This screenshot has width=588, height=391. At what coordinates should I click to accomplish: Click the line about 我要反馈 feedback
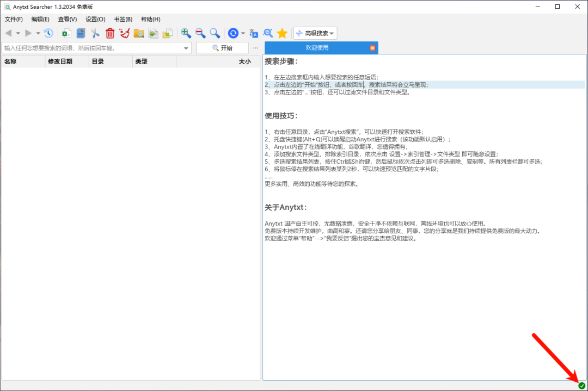[x=341, y=239]
